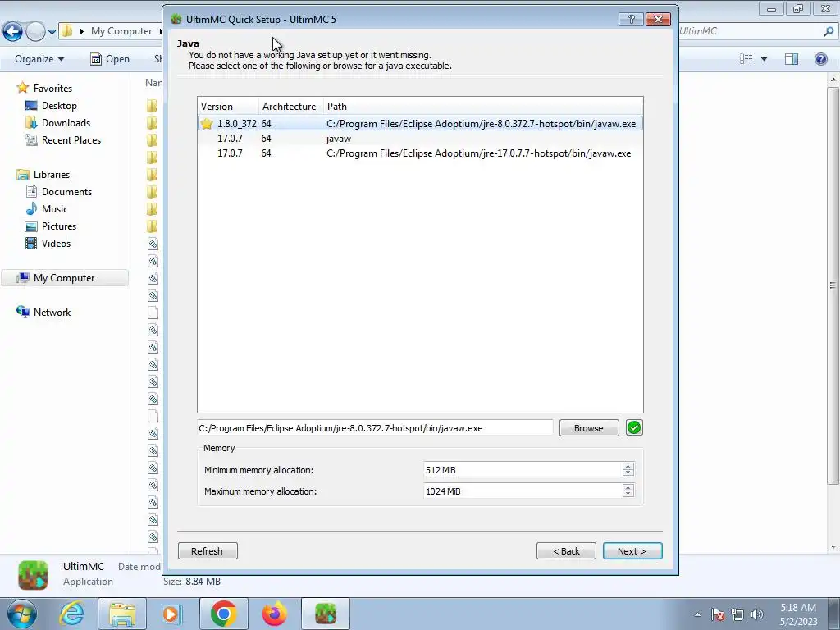
Task: Open Google Chrome from the taskbar
Action: (x=223, y=614)
